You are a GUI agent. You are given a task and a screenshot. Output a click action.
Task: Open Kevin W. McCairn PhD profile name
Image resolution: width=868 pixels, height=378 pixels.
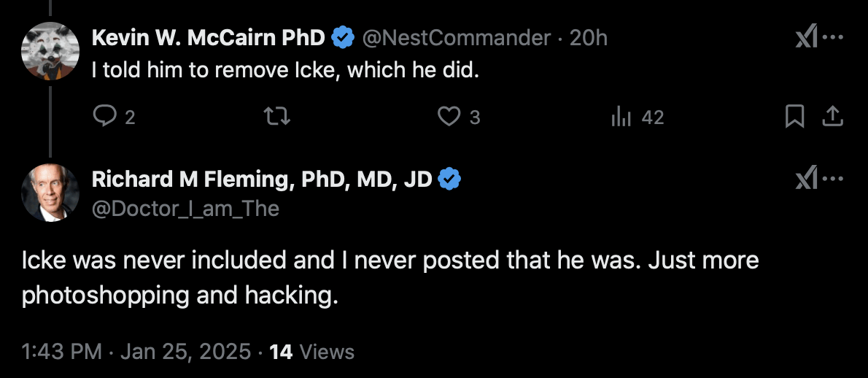pyautogui.click(x=209, y=38)
